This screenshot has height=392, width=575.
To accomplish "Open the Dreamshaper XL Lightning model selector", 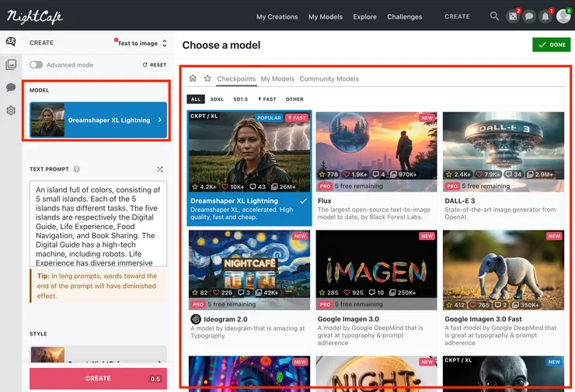I will [x=98, y=120].
